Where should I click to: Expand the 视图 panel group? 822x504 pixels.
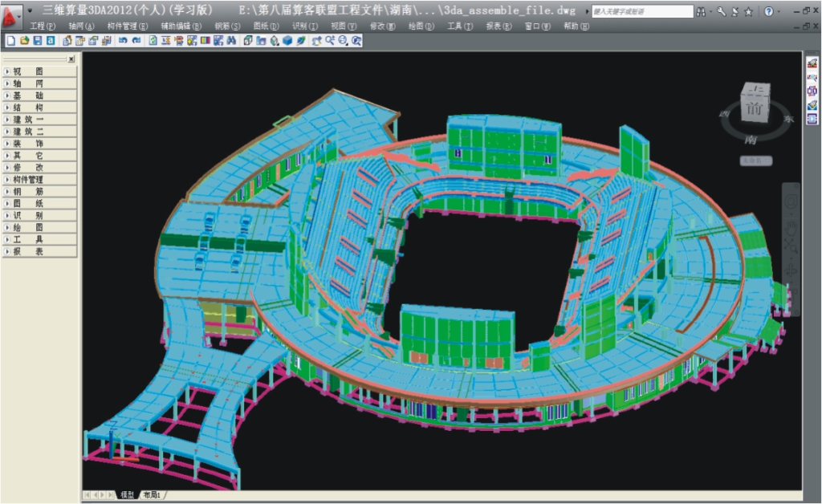(39, 71)
